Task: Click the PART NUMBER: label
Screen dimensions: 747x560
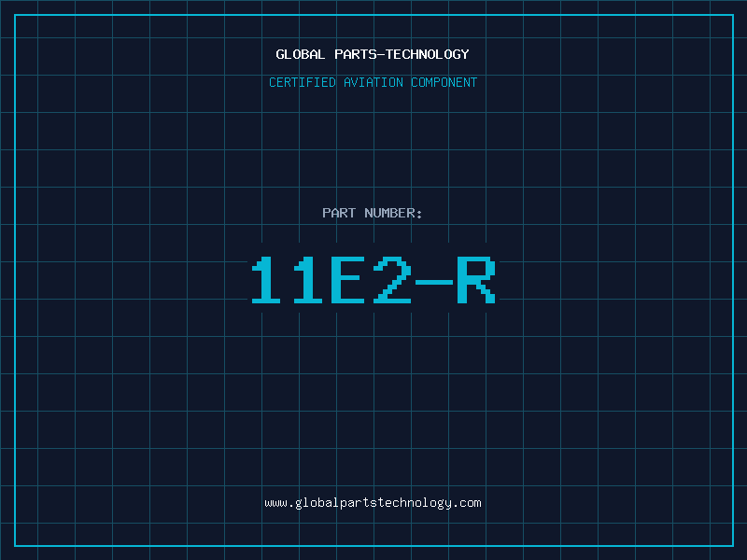Action: tap(373, 213)
